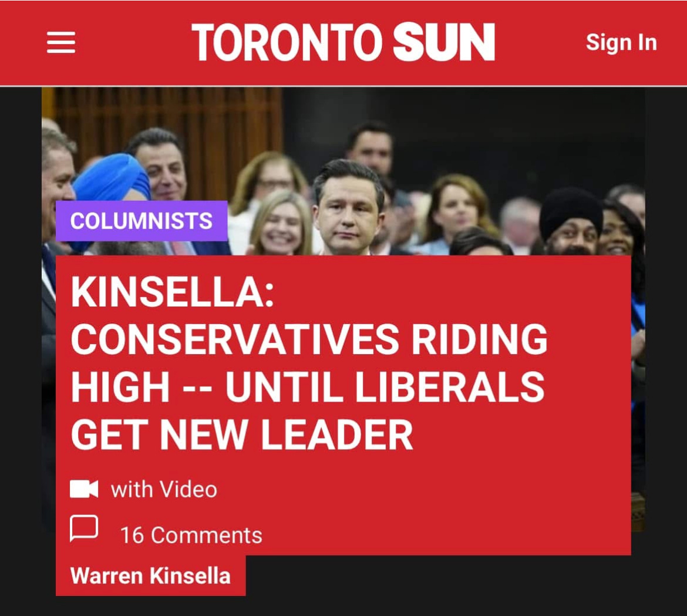Click the 'KINSELLA:' headline first line
This screenshot has height=616, width=687.
tap(172, 292)
